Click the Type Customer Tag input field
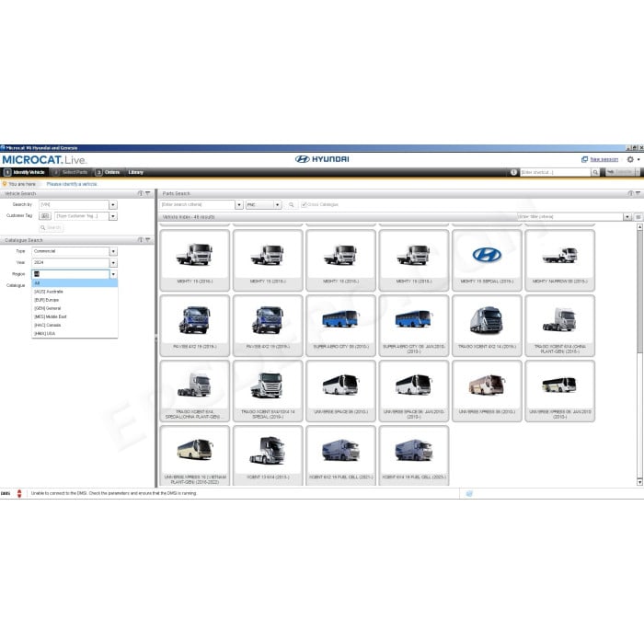 pos(81,216)
